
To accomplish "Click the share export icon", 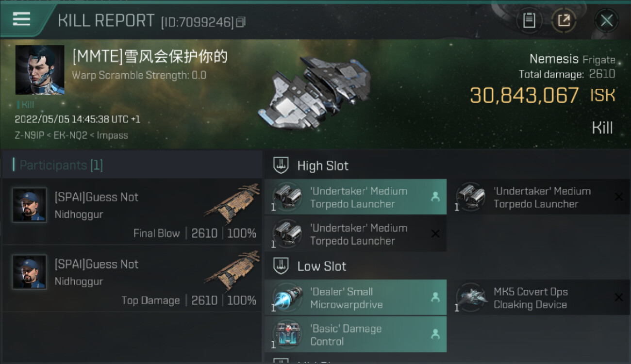I will [x=564, y=20].
